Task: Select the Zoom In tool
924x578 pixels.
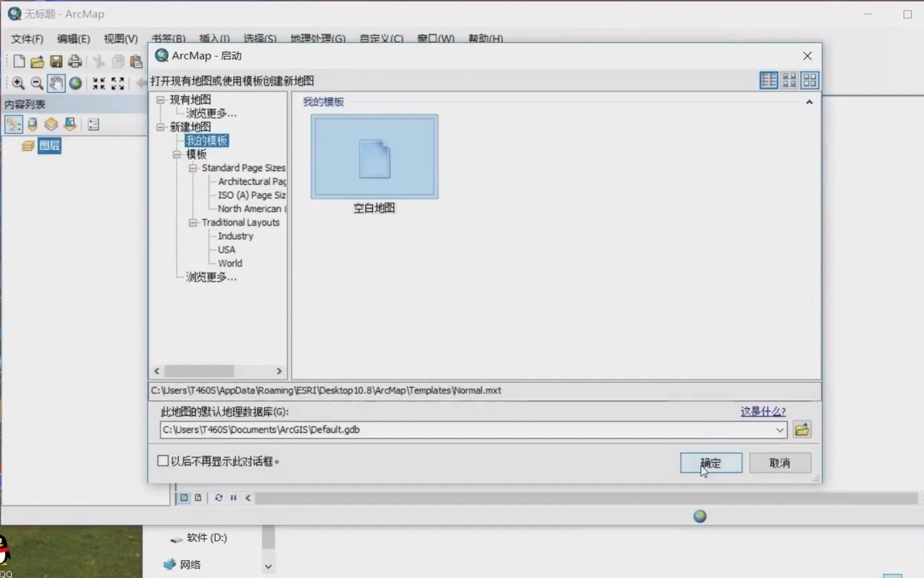Action: [18, 83]
